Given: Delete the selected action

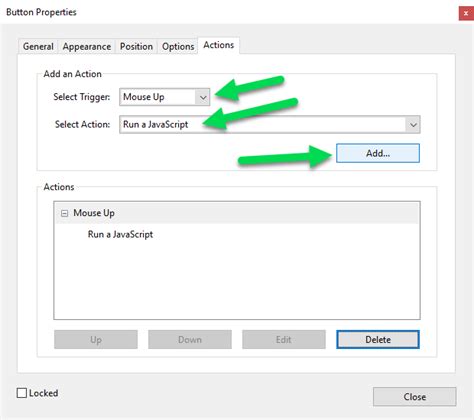Looking at the screenshot, I should (x=378, y=340).
